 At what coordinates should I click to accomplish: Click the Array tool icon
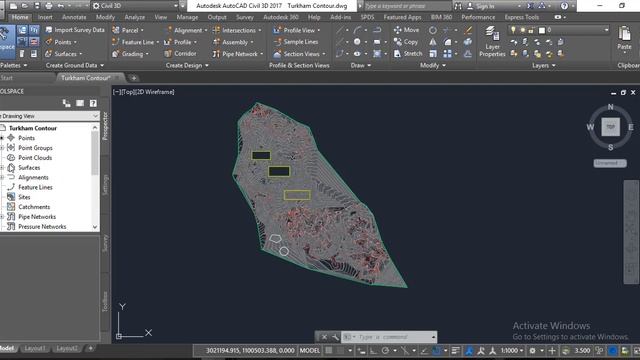[447, 53]
